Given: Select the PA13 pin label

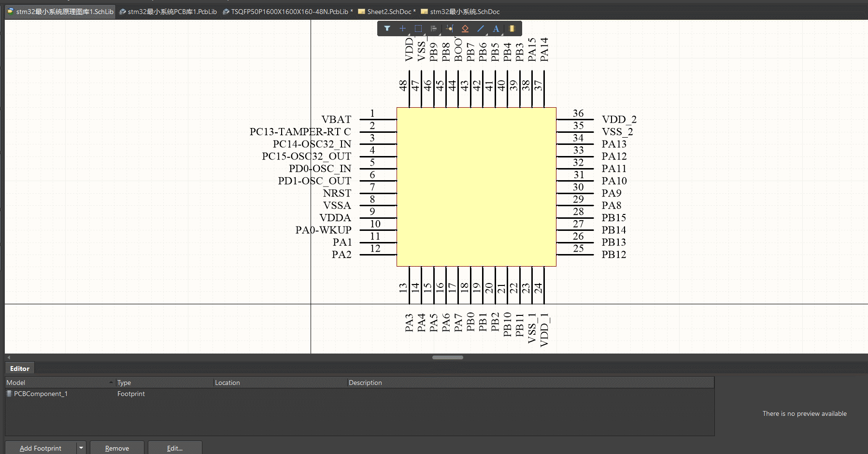Looking at the screenshot, I should [614, 144].
